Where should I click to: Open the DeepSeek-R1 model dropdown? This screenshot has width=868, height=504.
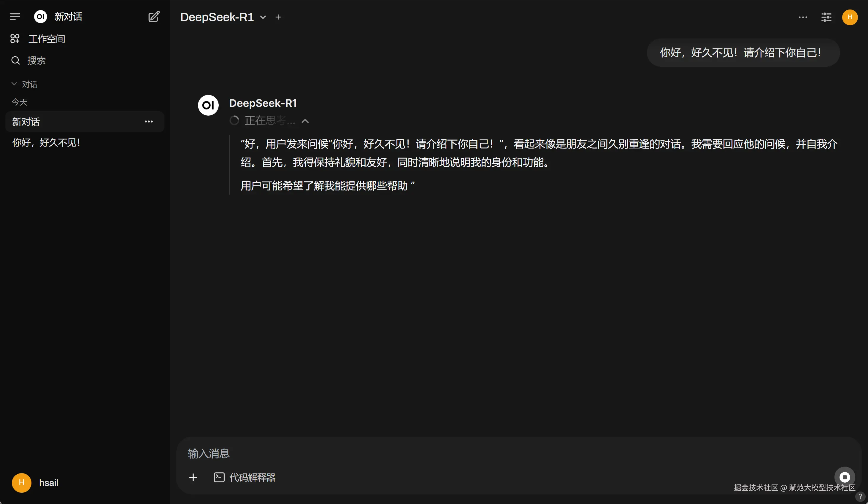pos(263,17)
